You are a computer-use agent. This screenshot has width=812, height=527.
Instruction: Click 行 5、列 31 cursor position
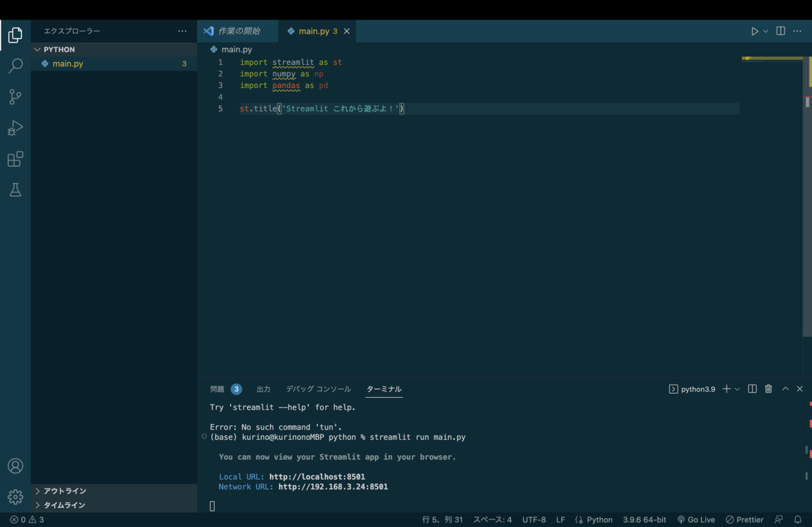pyautogui.click(x=443, y=520)
